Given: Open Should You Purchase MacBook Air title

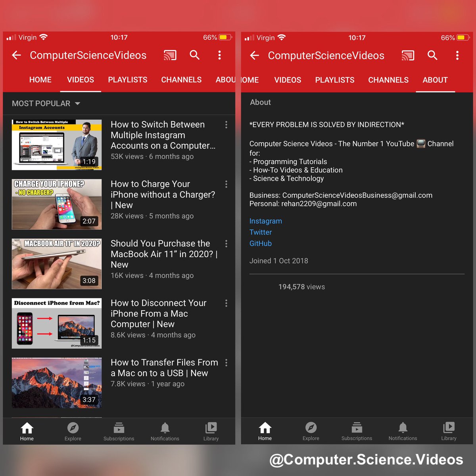Looking at the screenshot, I should [164, 254].
